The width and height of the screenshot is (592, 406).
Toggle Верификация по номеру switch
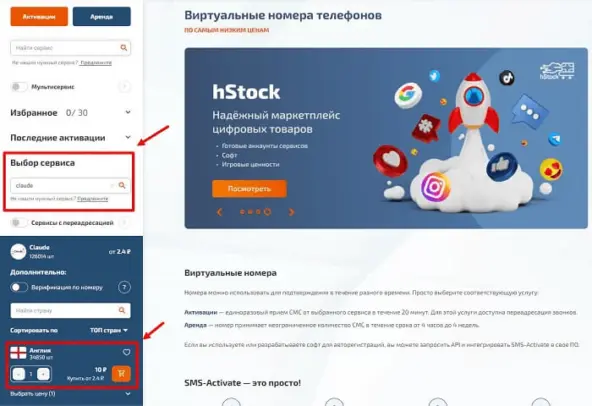coord(19,287)
